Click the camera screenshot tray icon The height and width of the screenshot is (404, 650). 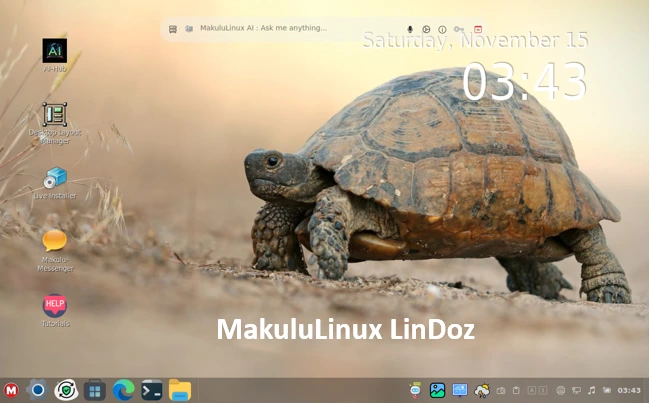tap(501, 390)
